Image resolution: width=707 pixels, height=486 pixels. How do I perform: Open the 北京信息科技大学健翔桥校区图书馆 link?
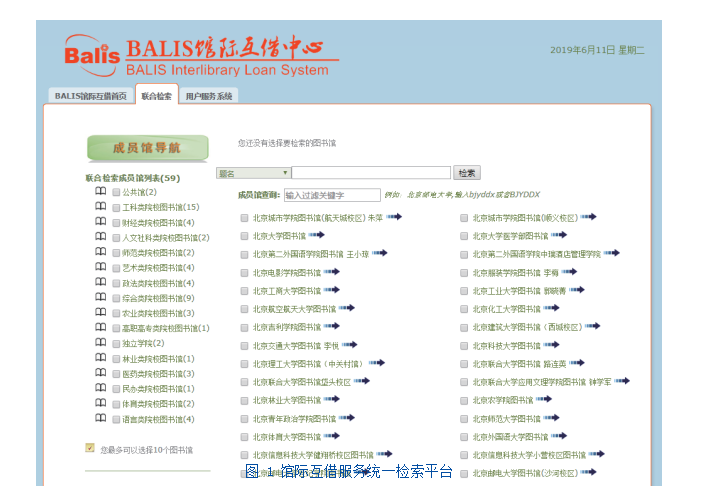[x=313, y=455]
